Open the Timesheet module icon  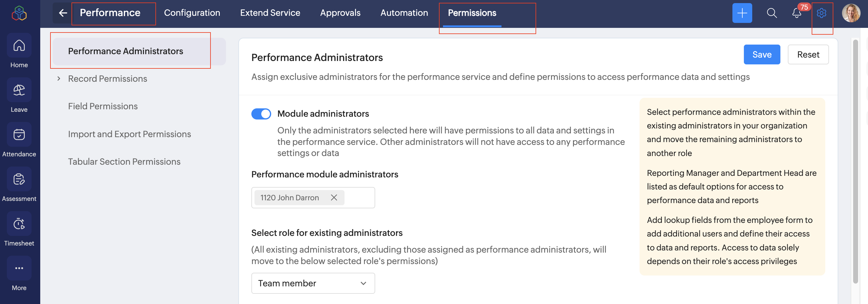tap(19, 224)
